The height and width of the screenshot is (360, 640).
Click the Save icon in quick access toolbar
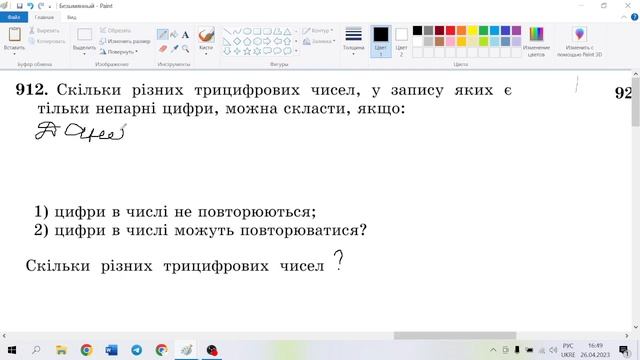pos(19,6)
